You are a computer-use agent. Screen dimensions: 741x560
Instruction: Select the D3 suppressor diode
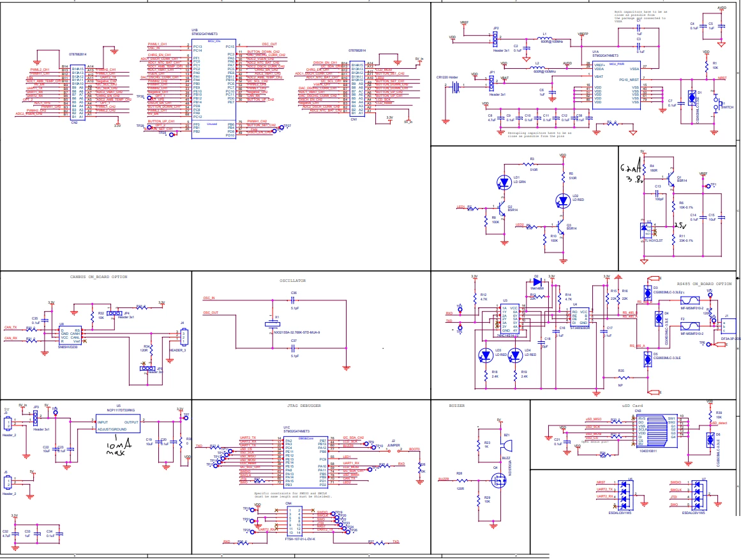point(648,292)
